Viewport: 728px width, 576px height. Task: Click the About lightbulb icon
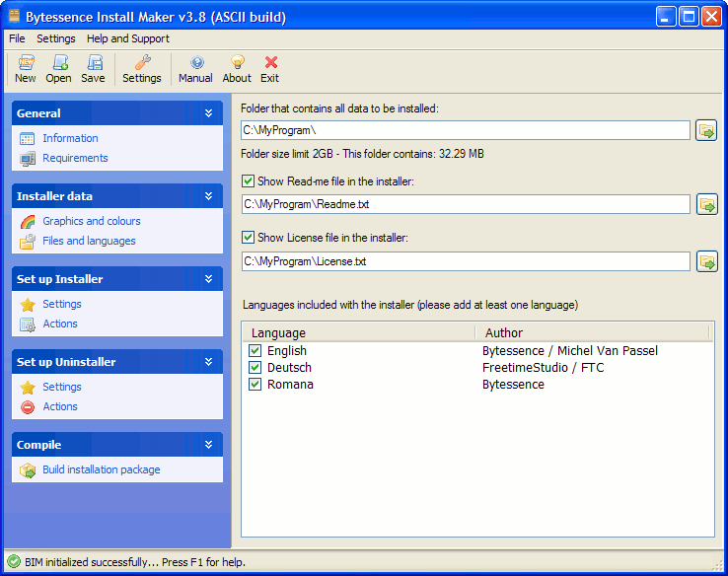tap(238, 63)
